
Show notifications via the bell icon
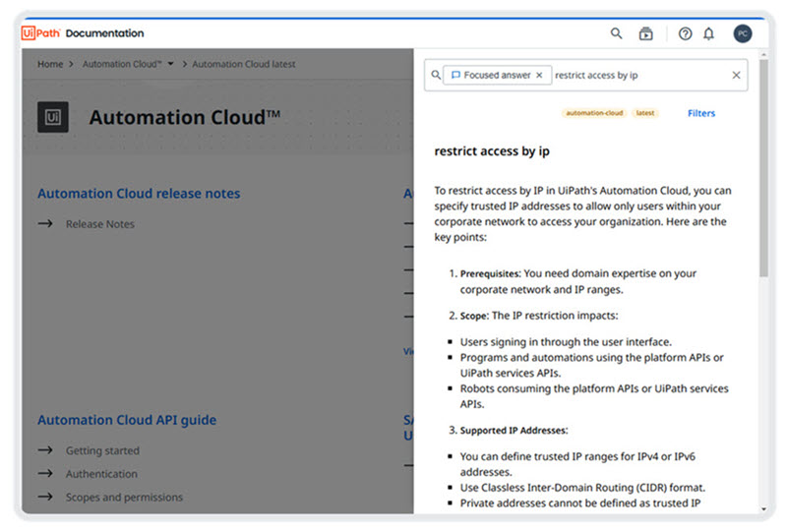[x=708, y=33]
